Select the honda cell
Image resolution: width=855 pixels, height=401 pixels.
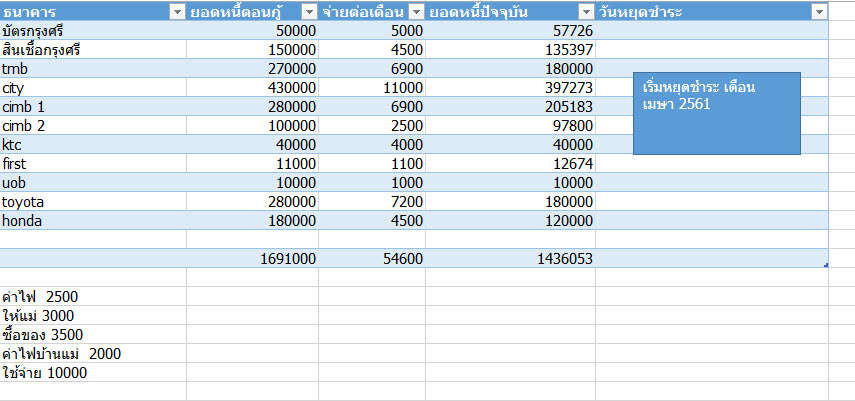(93, 221)
